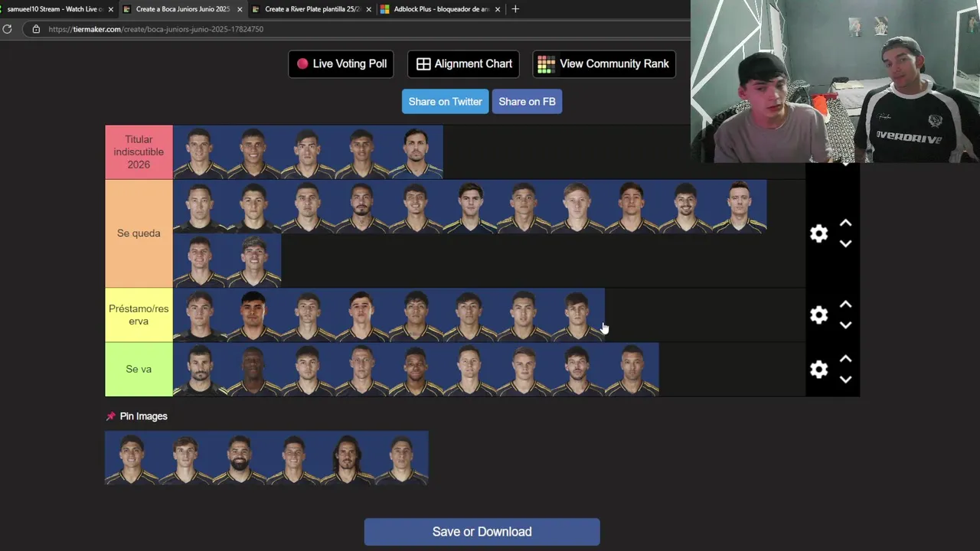Screen dimensions: 980x551
Task: Select the last player in the Se va row
Action: [x=632, y=369]
